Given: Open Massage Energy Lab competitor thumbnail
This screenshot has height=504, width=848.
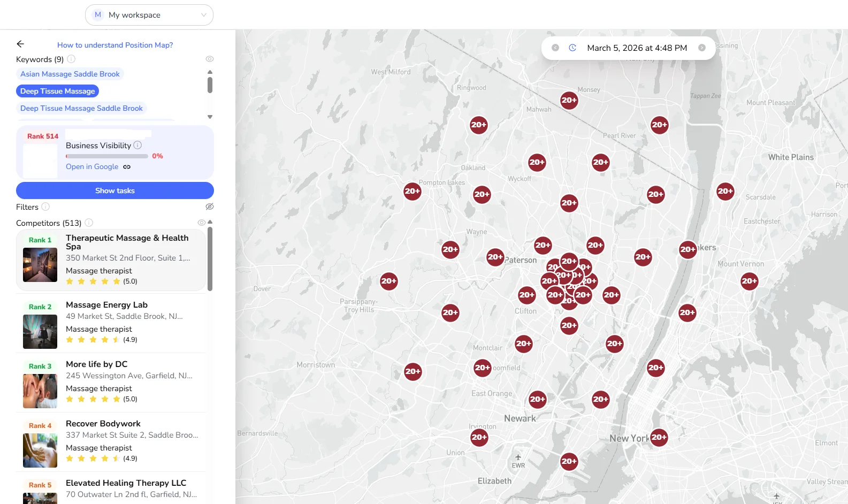Looking at the screenshot, I should click(x=40, y=331).
